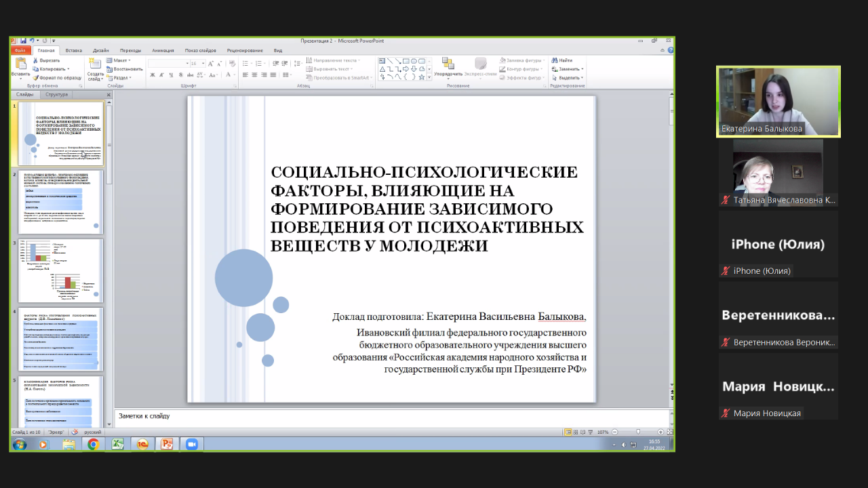Expand the Заменить replace dropdown
Viewport: 868px width, 488px height.
(582, 69)
